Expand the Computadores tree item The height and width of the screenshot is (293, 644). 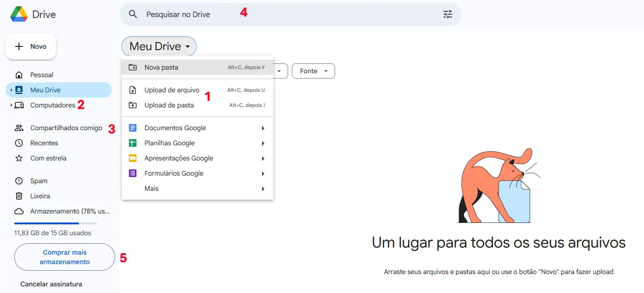(x=11, y=105)
